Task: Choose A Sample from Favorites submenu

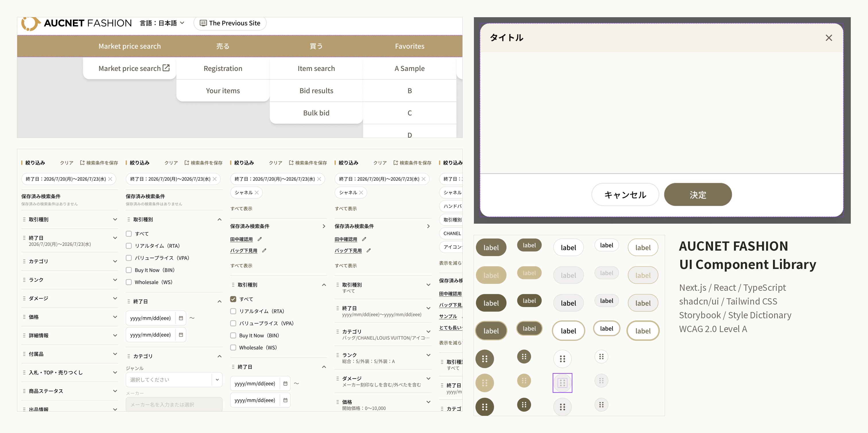Action: (409, 68)
